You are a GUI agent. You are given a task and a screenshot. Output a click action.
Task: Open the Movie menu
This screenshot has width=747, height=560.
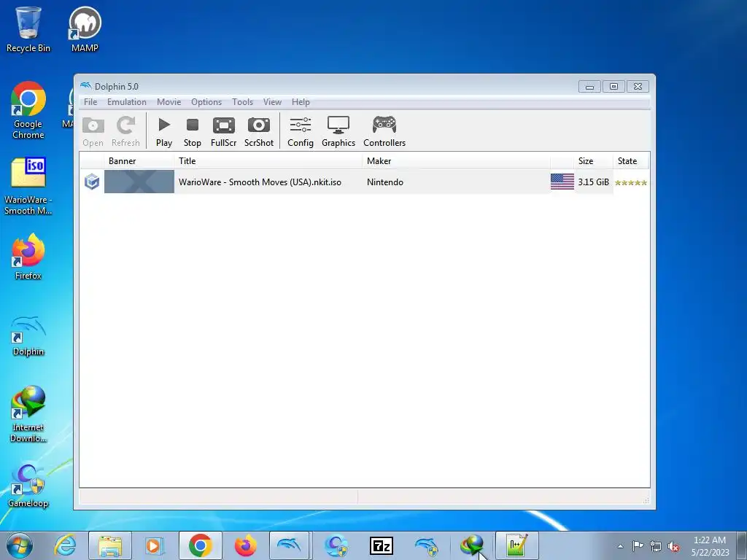coord(169,102)
